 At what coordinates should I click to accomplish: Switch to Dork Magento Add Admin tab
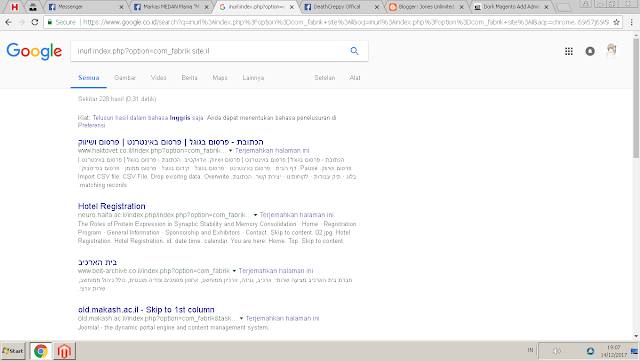click(x=511, y=7)
